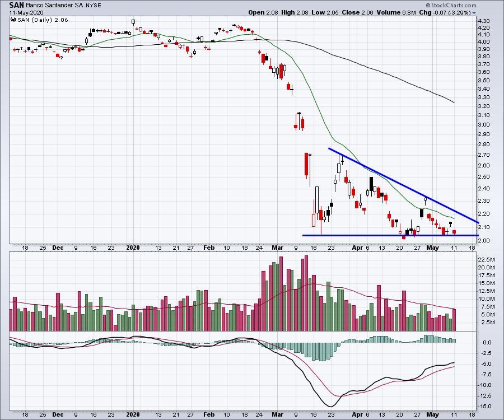
Task: Click the 2020 label on the bottom date axis
Action: point(132,416)
